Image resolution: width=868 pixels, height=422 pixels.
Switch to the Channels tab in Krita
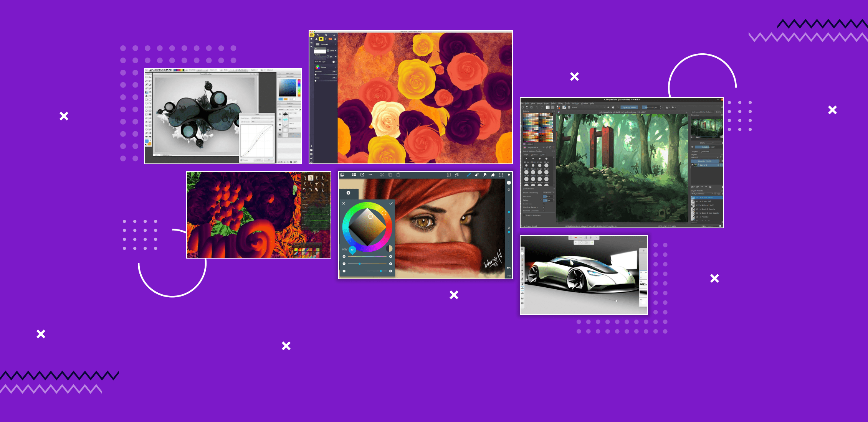[x=705, y=152]
